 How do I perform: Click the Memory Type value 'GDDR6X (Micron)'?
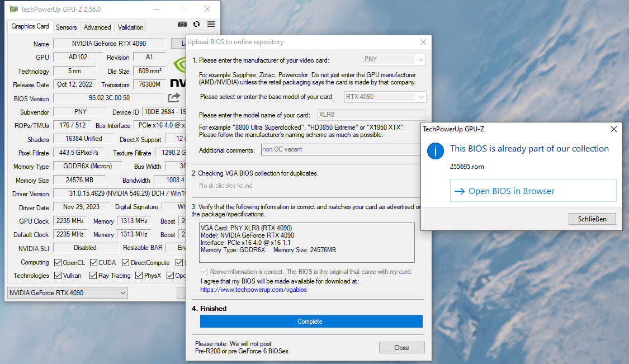(x=87, y=166)
